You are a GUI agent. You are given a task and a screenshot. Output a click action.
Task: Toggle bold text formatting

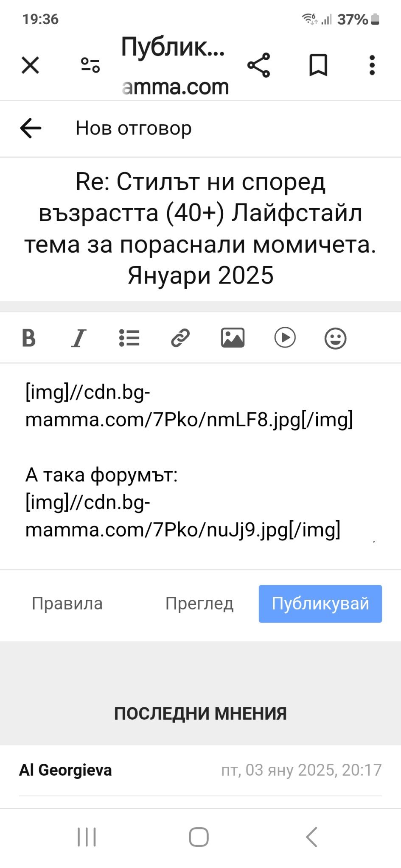click(29, 338)
